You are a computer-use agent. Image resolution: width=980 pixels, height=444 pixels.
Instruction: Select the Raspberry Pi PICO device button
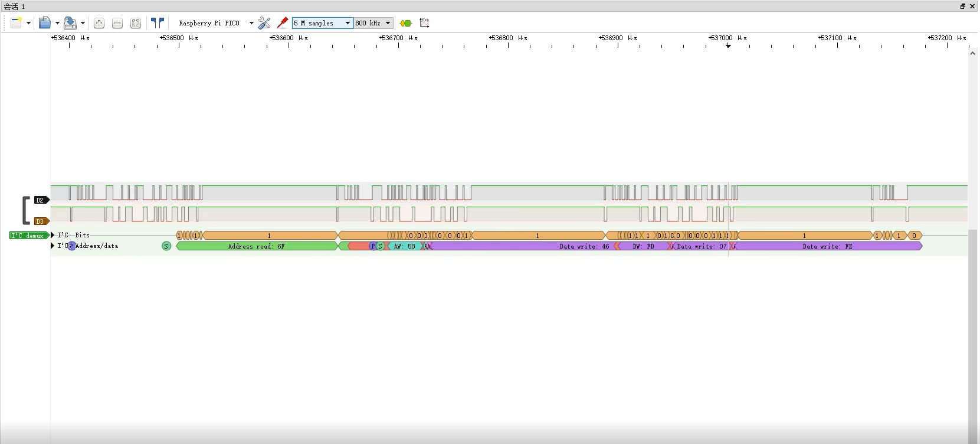(209, 23)
